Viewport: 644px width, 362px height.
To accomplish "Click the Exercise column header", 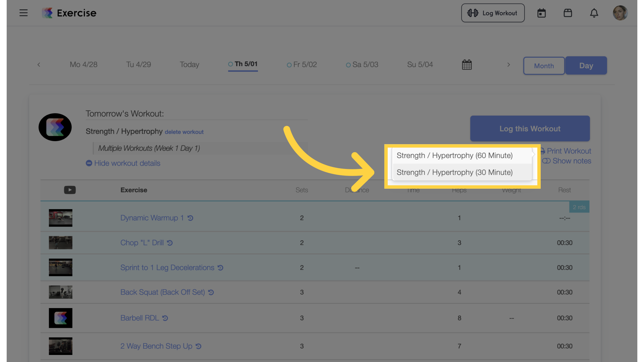I will [134, 190].
